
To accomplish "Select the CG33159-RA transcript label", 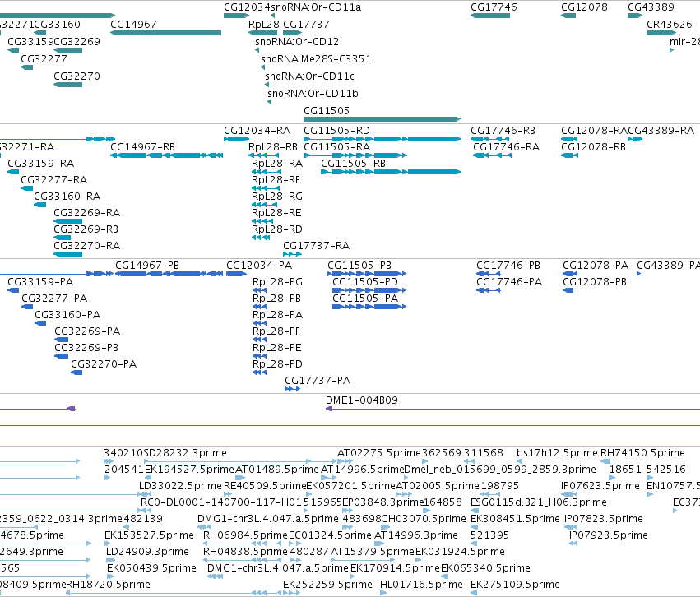I will tap(41, 164).
